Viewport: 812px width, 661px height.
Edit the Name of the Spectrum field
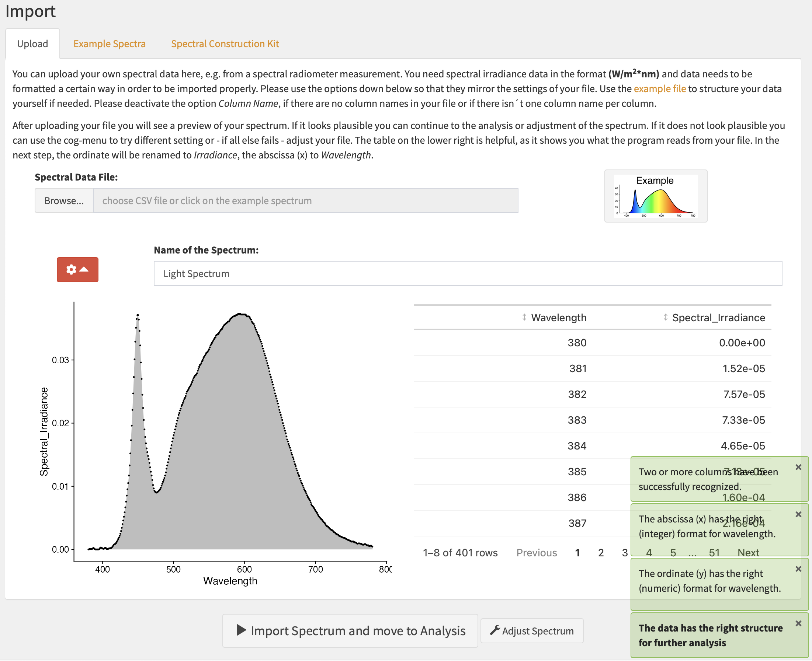tap(468, 273)
